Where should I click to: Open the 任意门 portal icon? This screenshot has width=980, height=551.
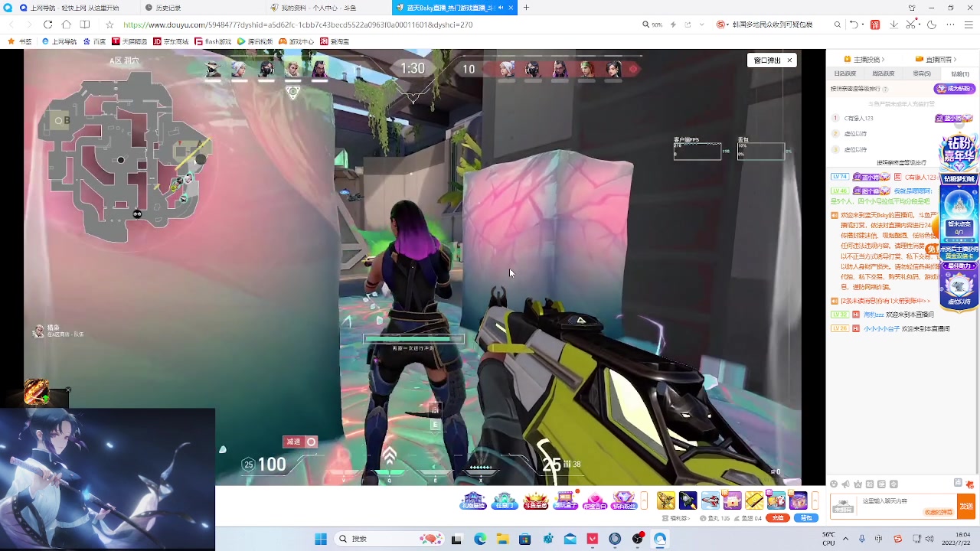point(505,501)
